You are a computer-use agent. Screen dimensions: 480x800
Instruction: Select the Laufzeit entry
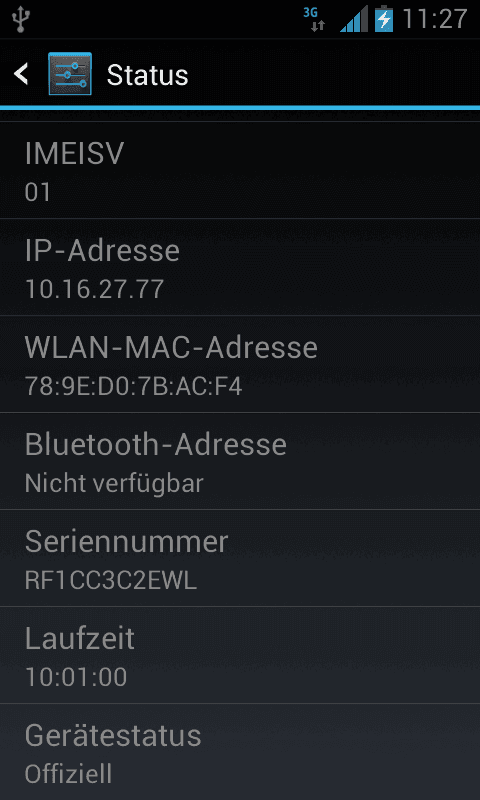pyautogui.click(x=240, y=655)
